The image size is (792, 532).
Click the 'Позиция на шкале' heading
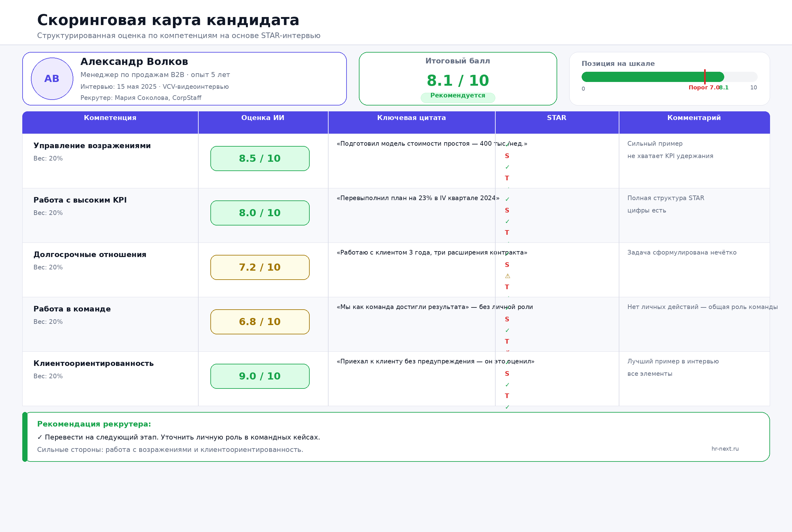618,64
